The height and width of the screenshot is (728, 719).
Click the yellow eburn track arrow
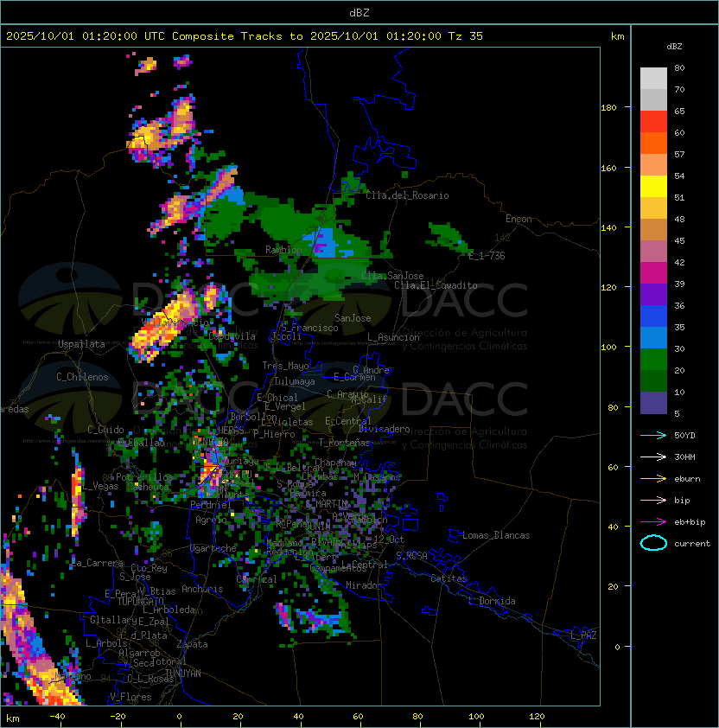pos(653,479)
